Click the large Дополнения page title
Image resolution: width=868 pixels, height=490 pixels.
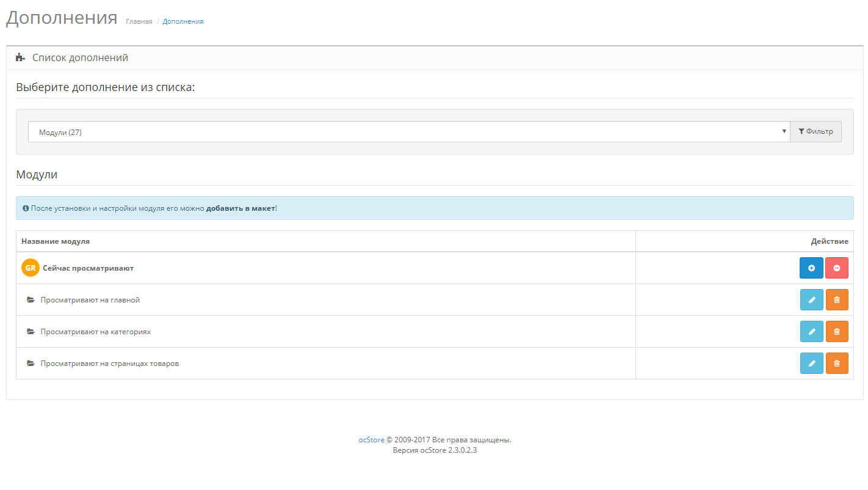[x=62, y=18]
